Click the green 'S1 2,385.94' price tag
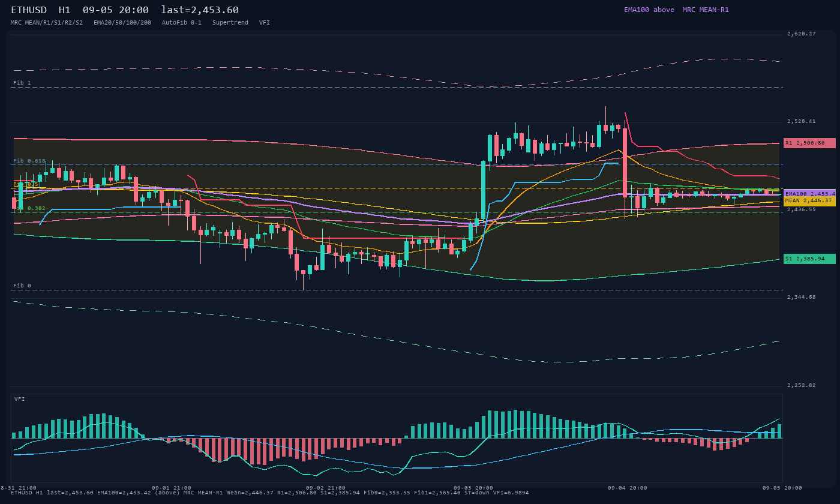This screenshot has width=840, height=504. click(x=809, y=259)
